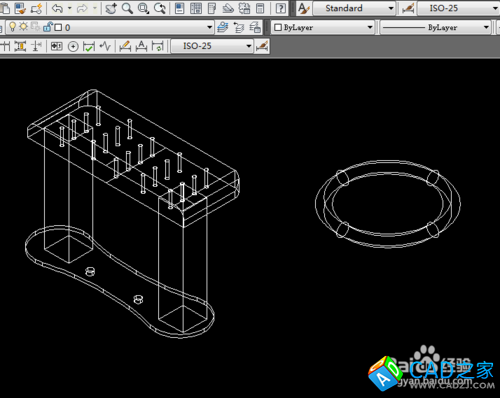The height and width of the screenshot is (398, 500).
Task: Click the Help question mark icon
Action: (x=281, y=8)
